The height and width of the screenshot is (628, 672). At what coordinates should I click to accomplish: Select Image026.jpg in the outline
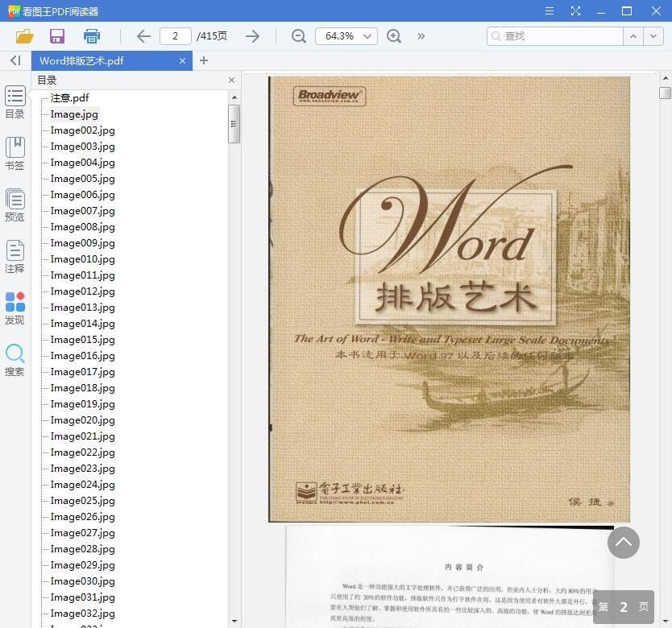pyautogui.click(x=83, y=517)
